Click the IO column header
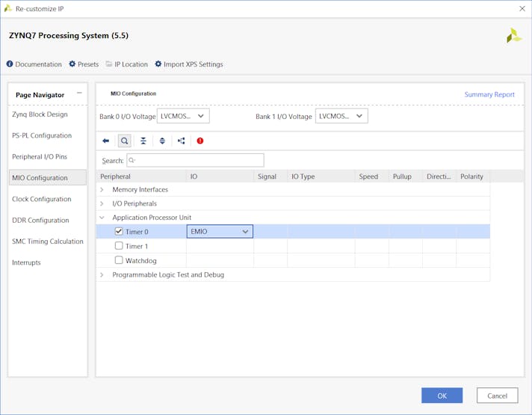 [220, 176]
